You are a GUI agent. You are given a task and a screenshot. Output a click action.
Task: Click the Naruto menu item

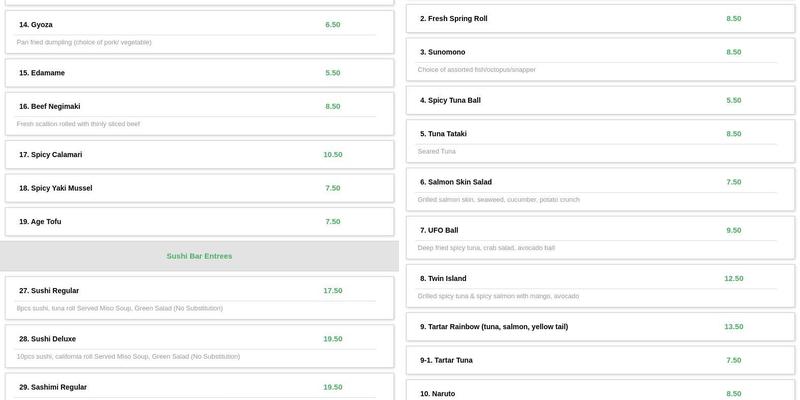click(x=599, y=393)
